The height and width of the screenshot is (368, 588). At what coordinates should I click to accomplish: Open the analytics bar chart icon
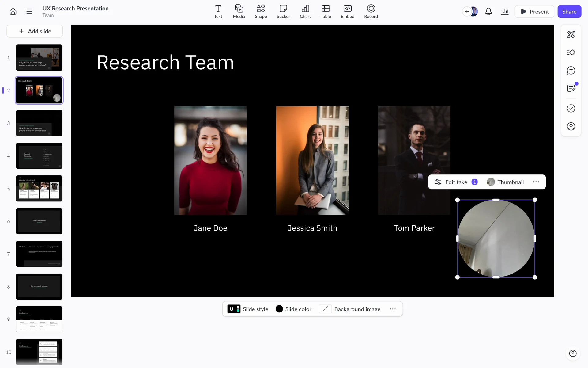(505, 12)
